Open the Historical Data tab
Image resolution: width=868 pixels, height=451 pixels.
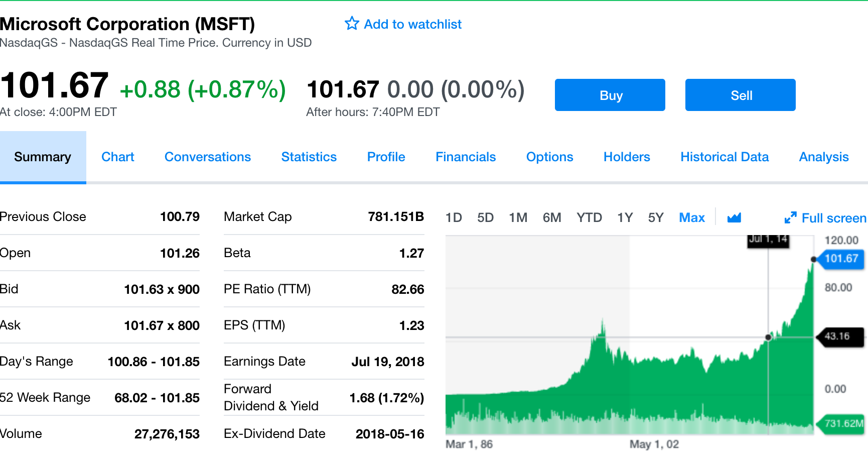click(724, 157)
